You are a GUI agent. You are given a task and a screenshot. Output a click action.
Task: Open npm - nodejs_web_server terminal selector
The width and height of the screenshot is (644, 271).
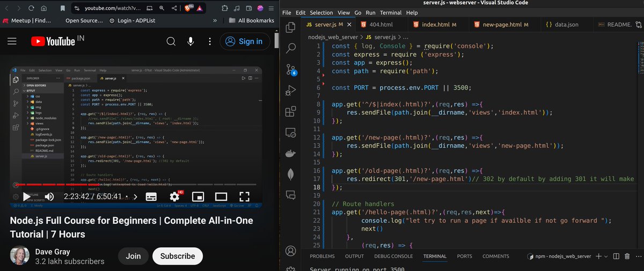coord(560,257)
